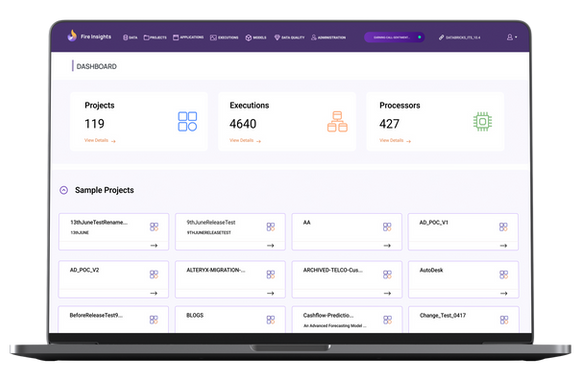580x381 pixels.
Task: Open ARCHIVED-TELCO-Cus project via arrow
Action: [x=387, y=293]
